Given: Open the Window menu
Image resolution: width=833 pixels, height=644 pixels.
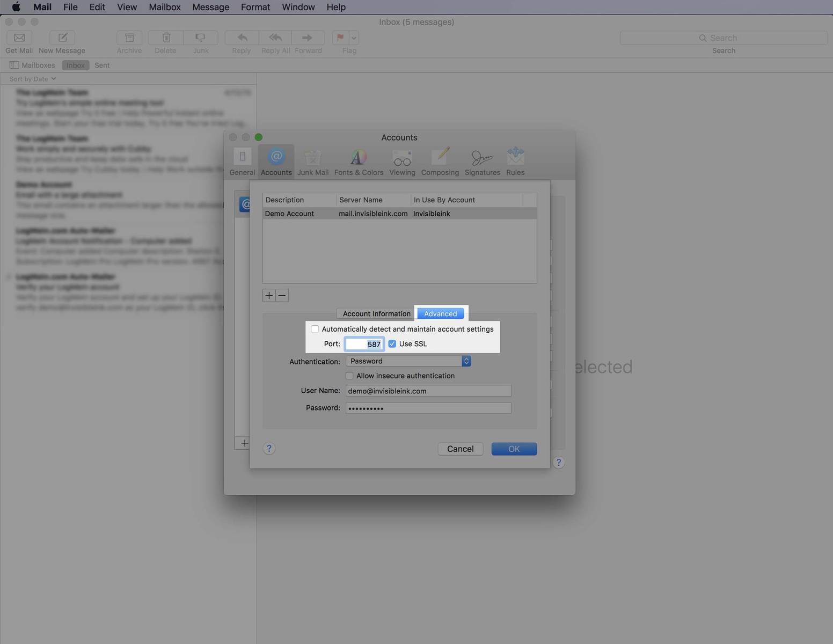Looking at the screenshot, I should pos(298,7).
